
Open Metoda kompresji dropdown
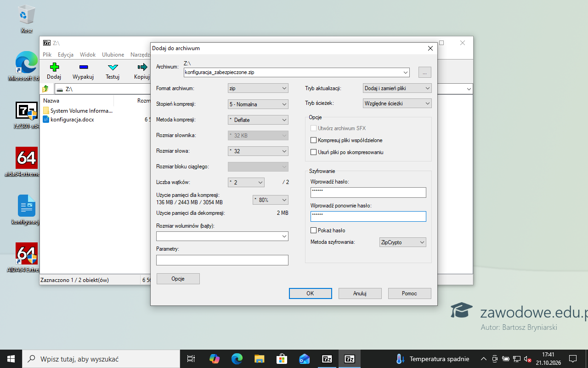coord(258,120)
